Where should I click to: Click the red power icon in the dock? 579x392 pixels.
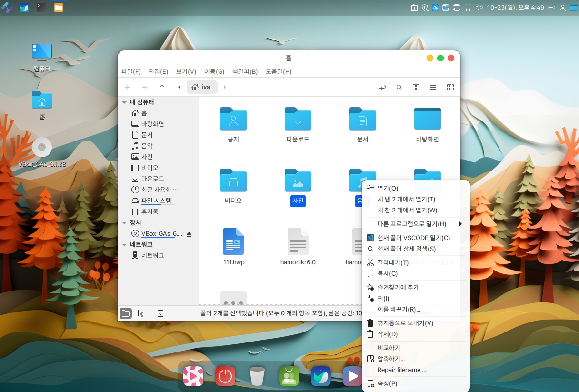click(225, 376)
